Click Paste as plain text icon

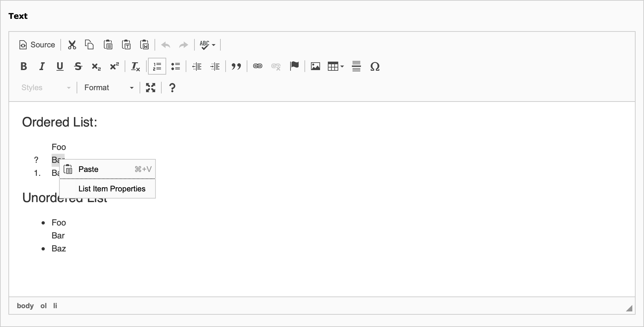click(x=126, y=45)
